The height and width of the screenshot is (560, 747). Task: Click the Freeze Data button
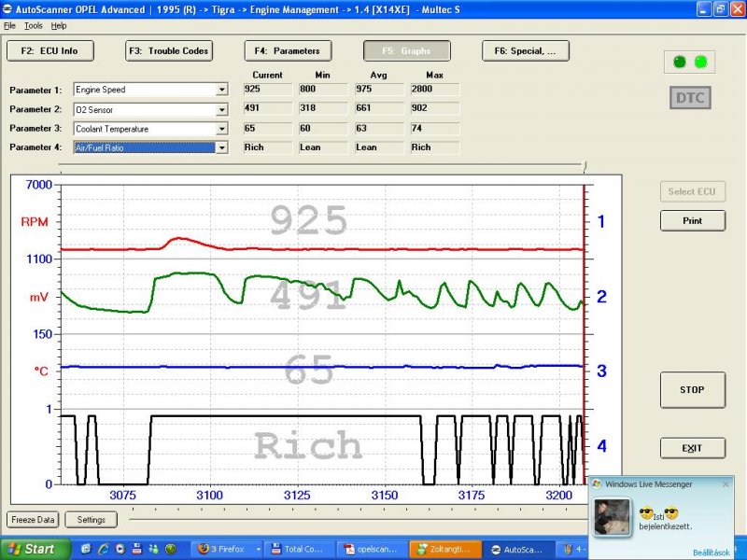pyautogui.click(x=33, y=520)
